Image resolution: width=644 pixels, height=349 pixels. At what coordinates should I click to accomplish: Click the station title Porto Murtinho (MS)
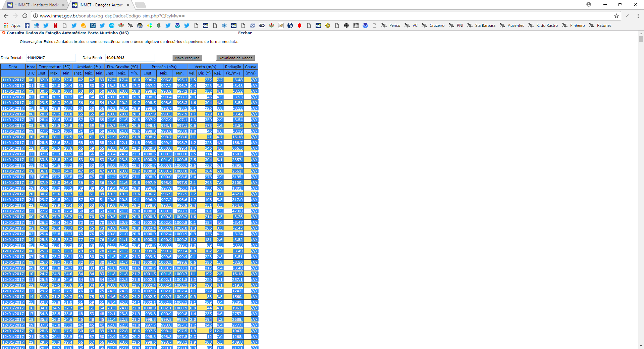tap(108, 33)
